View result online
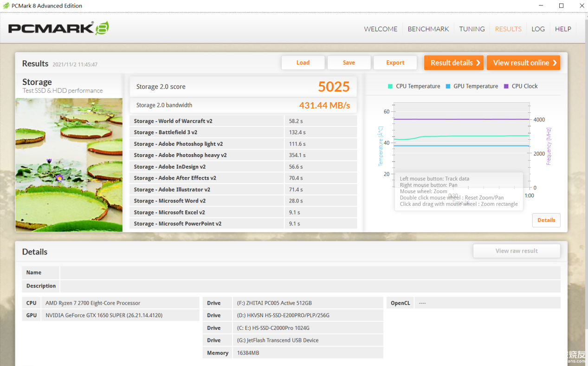588x366 pixels. coord(523,63)
